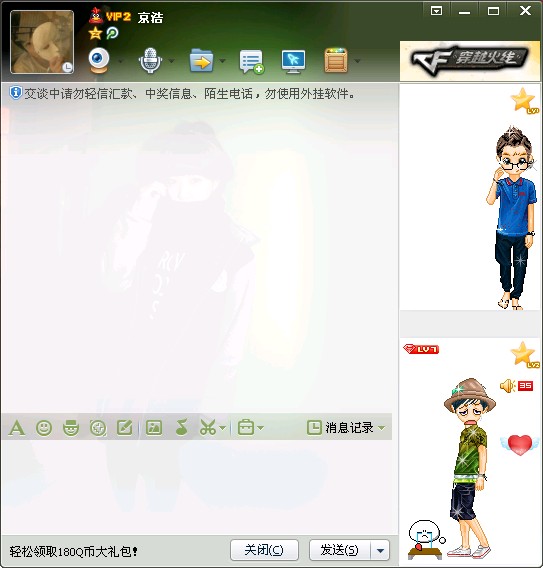Click the message typing area
Viewport: 543px width, 568px height.
click(197, 487)
